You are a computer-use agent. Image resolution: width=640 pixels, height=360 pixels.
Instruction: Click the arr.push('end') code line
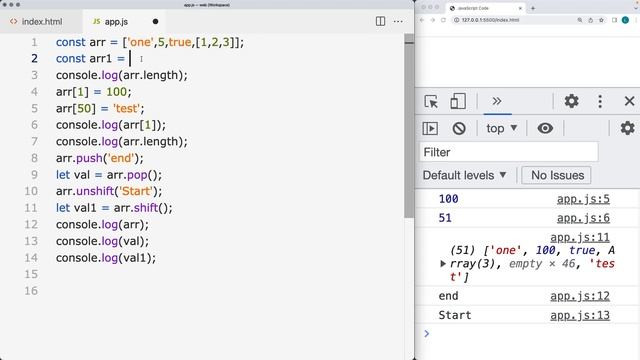(x=100, y=158)
